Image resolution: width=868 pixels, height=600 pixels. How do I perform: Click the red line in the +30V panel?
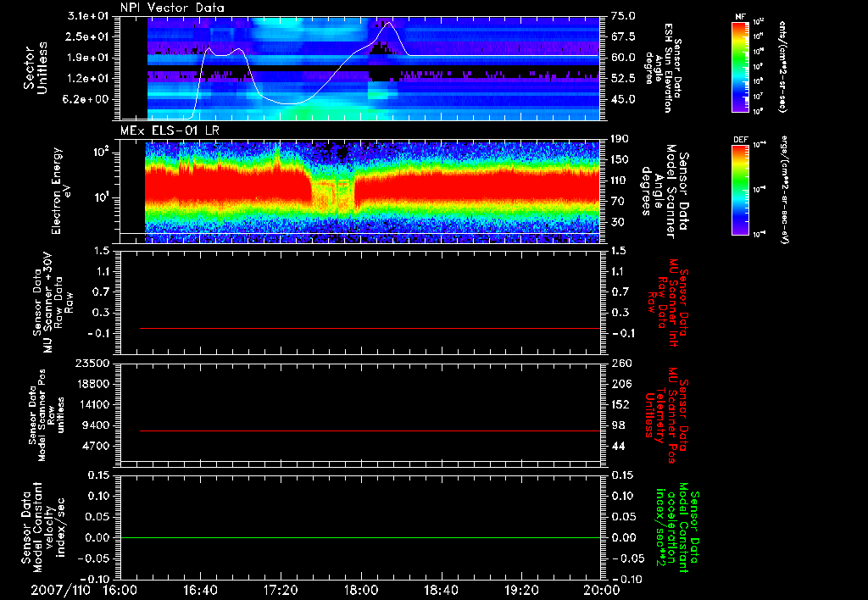[370, 328]
